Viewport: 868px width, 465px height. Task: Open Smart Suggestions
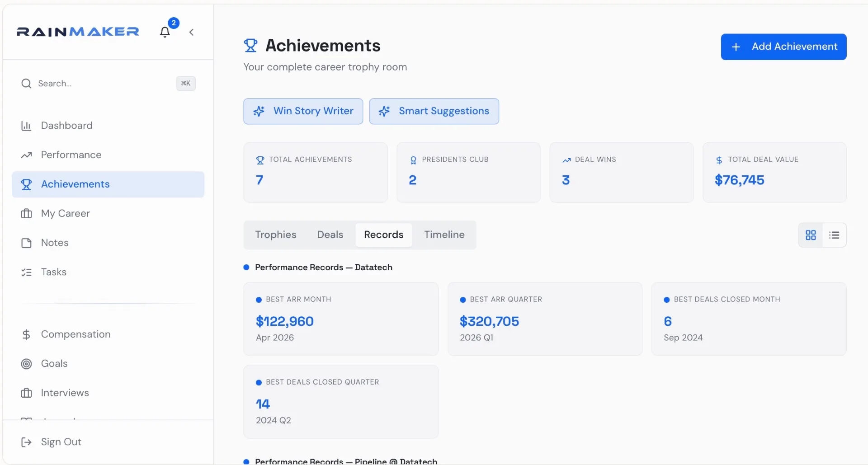pos(434,111)
